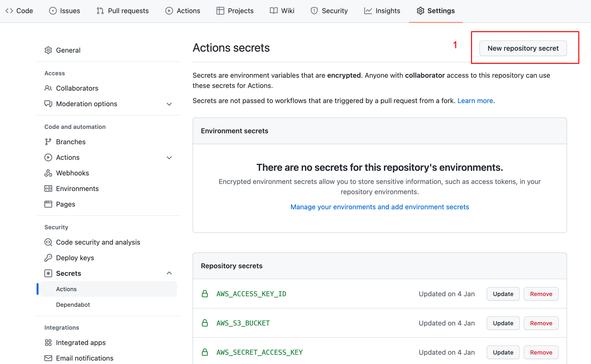591x364 pixels.
Task: Click the Deploy keys key icon
Action: point(48,258)
